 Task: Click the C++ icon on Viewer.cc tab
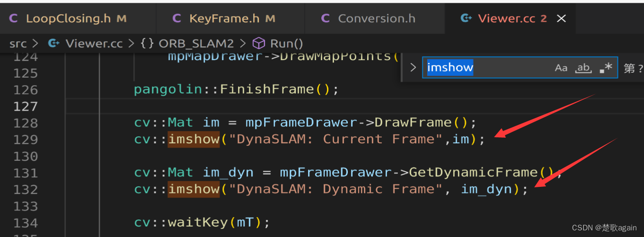[x=466, y=18]
